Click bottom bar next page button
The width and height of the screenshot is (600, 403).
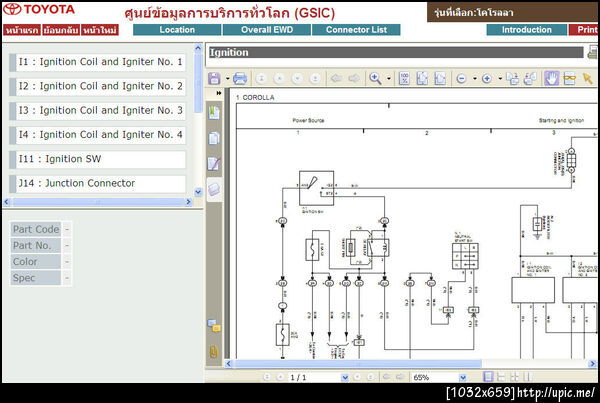pos(358,377)
